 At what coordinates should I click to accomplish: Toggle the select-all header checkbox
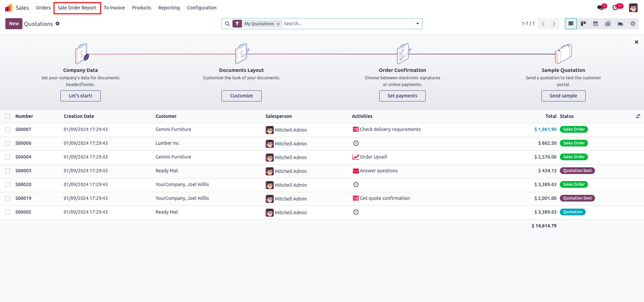click(8, 117)
